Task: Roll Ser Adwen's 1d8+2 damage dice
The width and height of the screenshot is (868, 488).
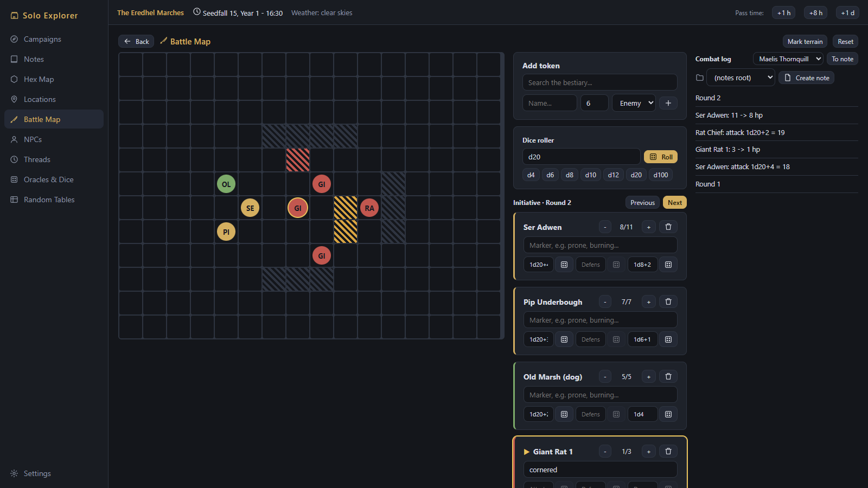Action: (668, 265)
